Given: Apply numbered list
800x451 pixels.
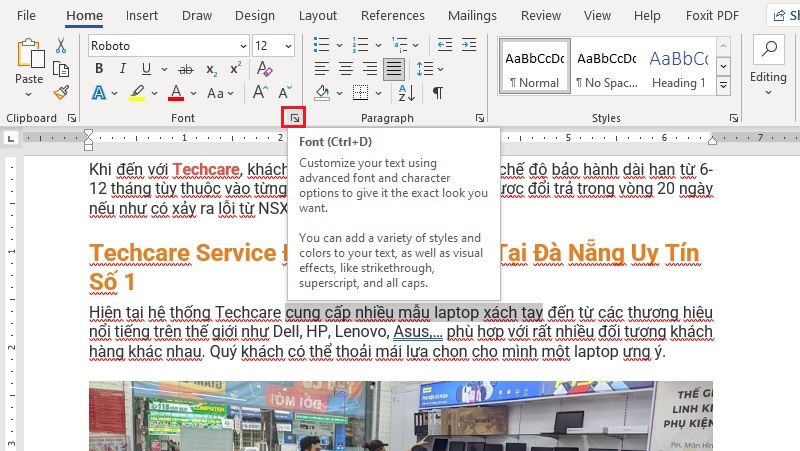Looking at the screenshot, I should [360, 45].
